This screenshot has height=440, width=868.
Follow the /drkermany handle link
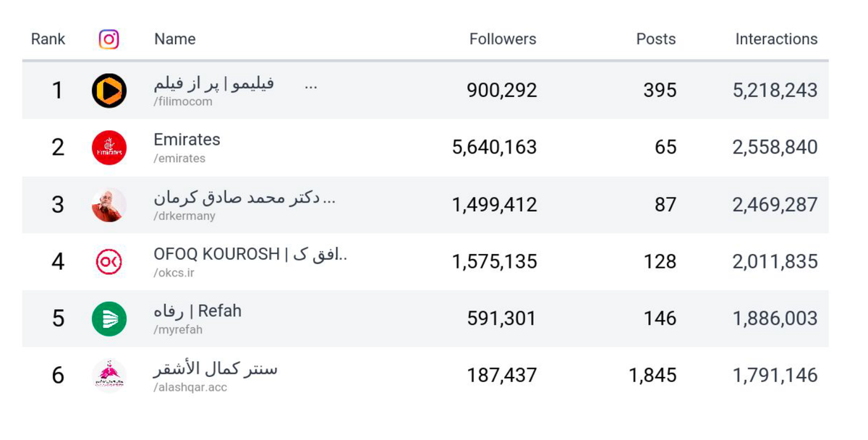coord(184,216)
